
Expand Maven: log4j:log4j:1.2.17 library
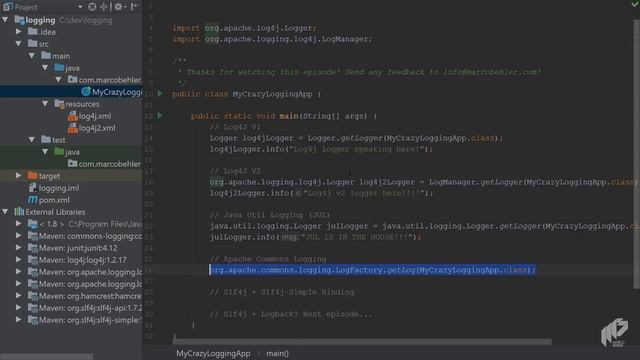(x=19, y=260)
